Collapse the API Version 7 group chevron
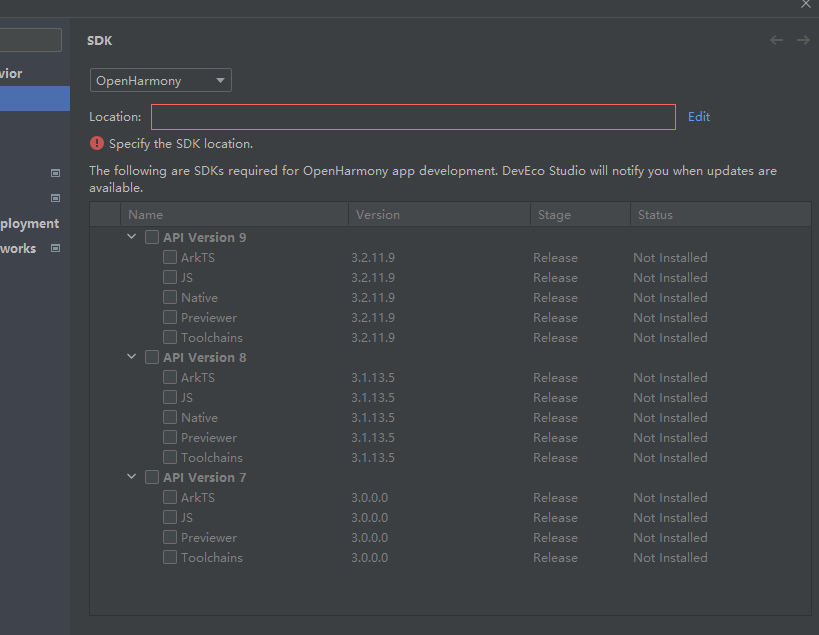 point(132,478)
